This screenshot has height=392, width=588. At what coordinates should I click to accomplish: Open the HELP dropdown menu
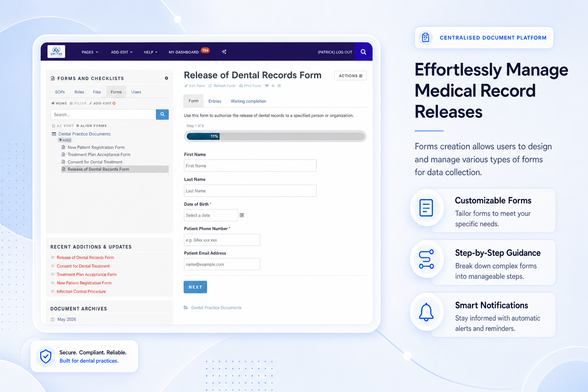[151, 52]
